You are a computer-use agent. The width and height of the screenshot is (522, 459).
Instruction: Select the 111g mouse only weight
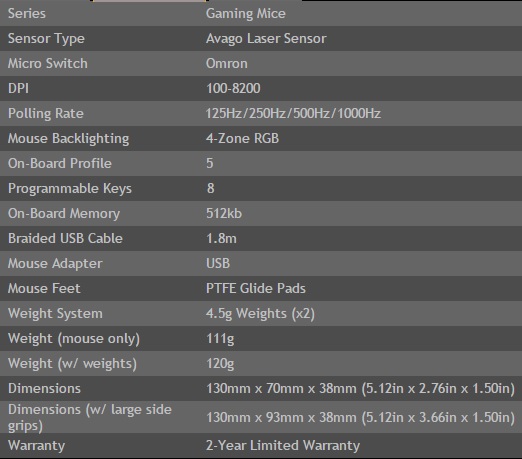pyautogui.click(x=220, y=339)
